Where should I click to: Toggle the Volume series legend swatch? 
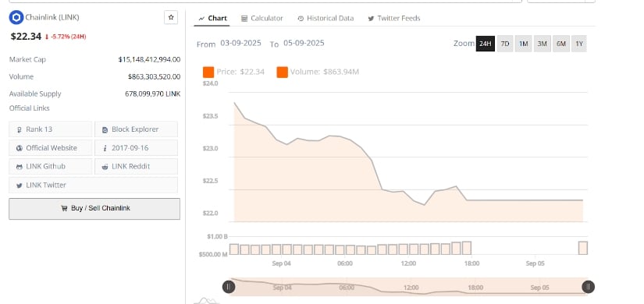pyautogui.click(x=282, y=72)
